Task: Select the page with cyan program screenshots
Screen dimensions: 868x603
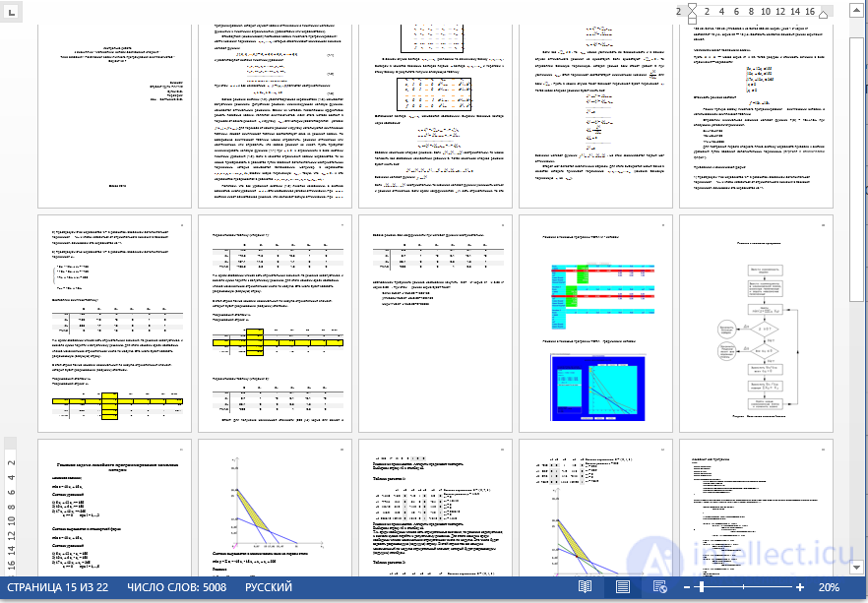Action: tap(595, 324)
